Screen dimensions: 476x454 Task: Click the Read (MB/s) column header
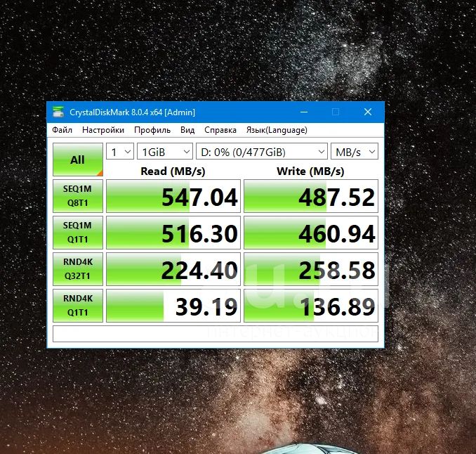[173, 171]
